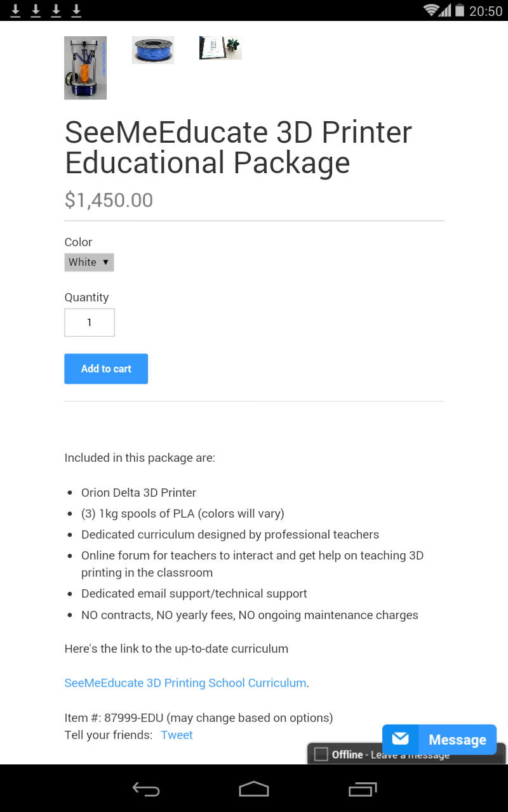Toggle the Offline chat checkbox
The width and height of the screenshot is (508, 812).
[321, 754]
